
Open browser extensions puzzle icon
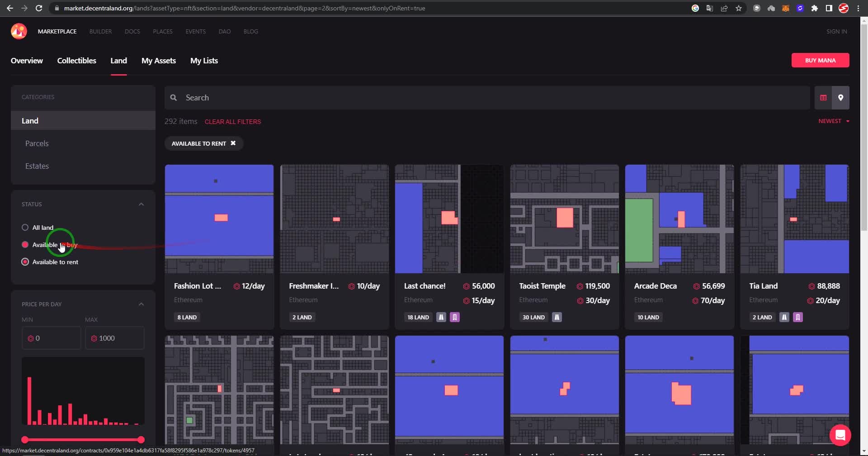point(815,8)
